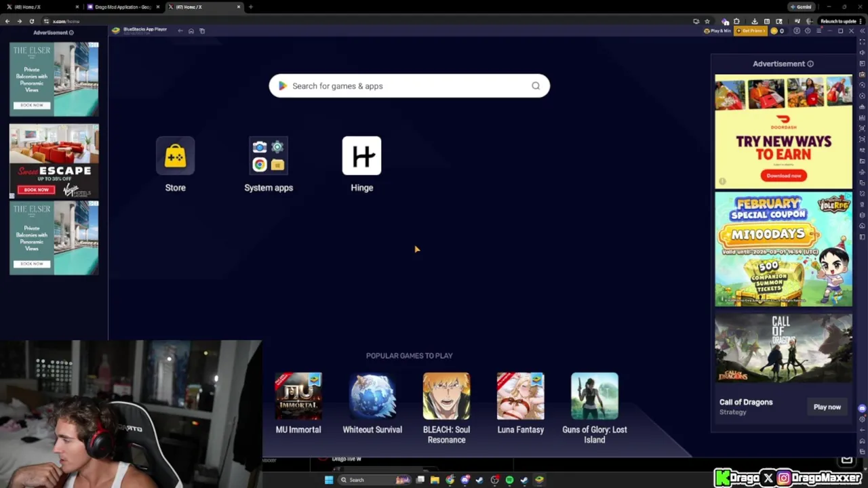Open Whiteout Survival game thumbnail

[x=372, y=396]
